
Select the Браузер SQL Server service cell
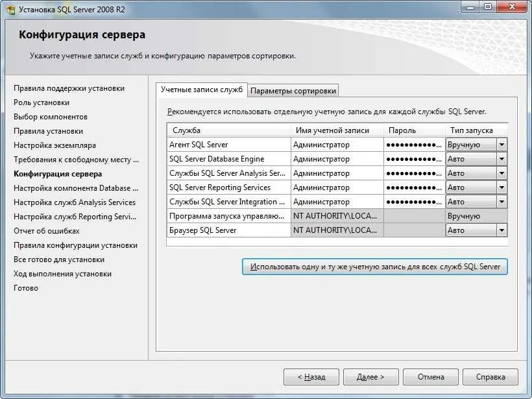click(229, 230)
